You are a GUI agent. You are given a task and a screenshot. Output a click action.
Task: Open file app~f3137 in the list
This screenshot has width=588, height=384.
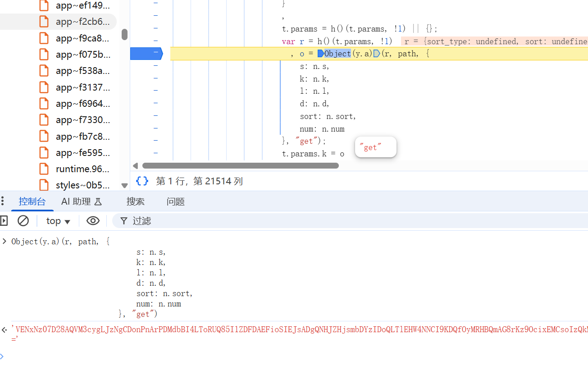82,87
